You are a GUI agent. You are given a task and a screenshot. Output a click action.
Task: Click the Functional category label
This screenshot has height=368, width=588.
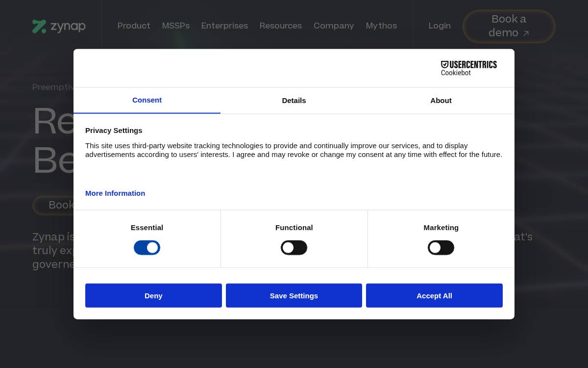tap(294, 228)
